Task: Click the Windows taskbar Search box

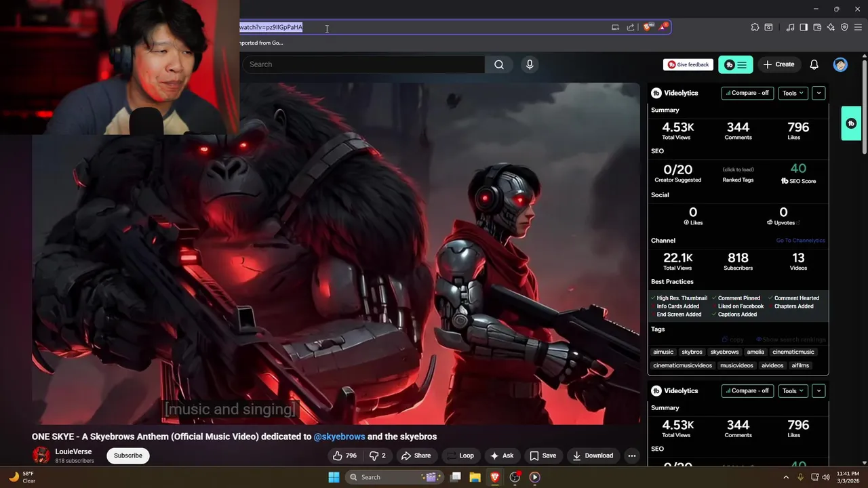Action: [393, 477]
